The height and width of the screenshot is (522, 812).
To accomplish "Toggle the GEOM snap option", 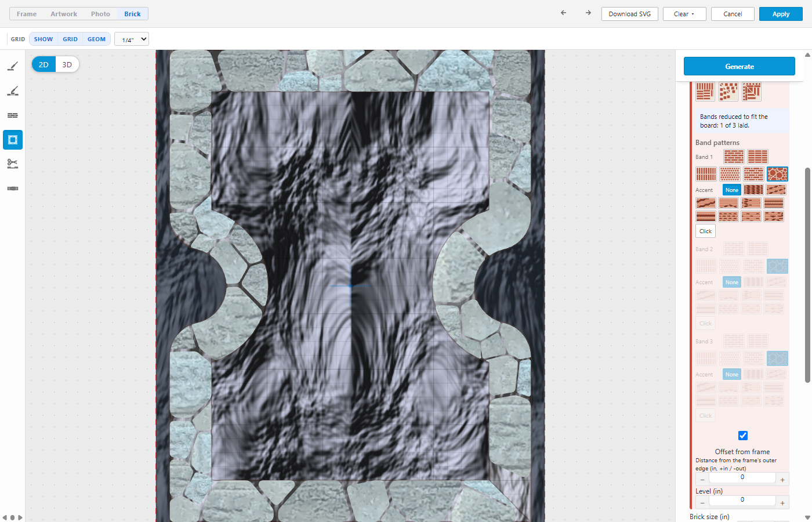I will [97, 39].
